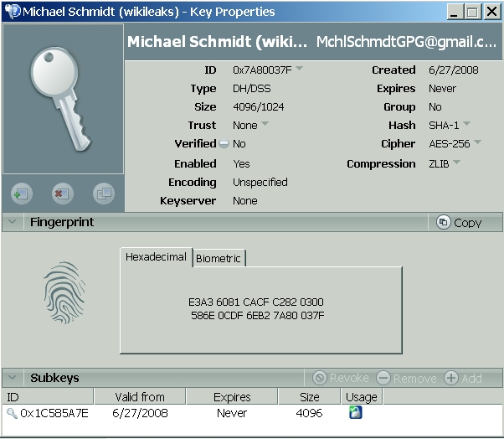504x439 pixels.
Task: Click the Encoding value Unspecified
Action: click(x=260, y=182)
